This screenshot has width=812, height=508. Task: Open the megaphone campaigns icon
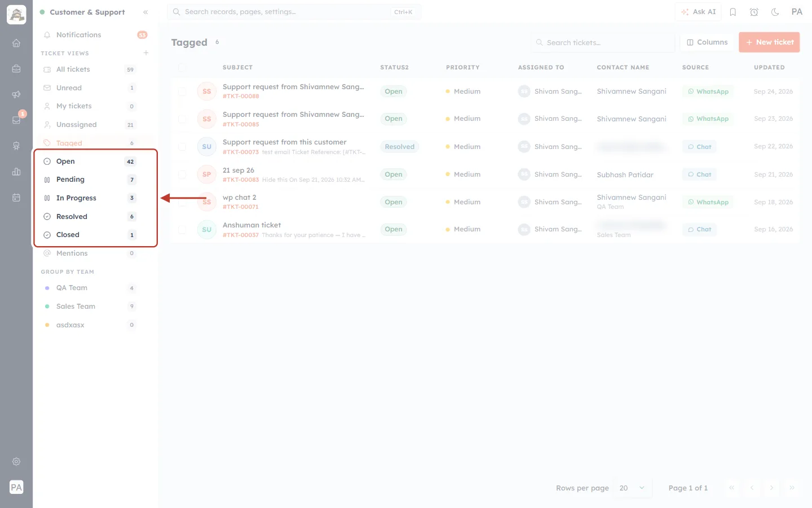click(16, 94)
